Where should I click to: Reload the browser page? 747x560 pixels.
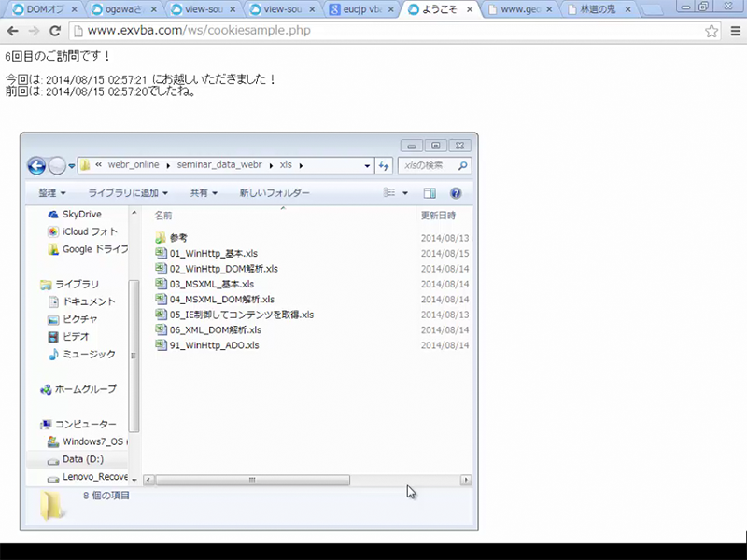click(x=54, y=31)
